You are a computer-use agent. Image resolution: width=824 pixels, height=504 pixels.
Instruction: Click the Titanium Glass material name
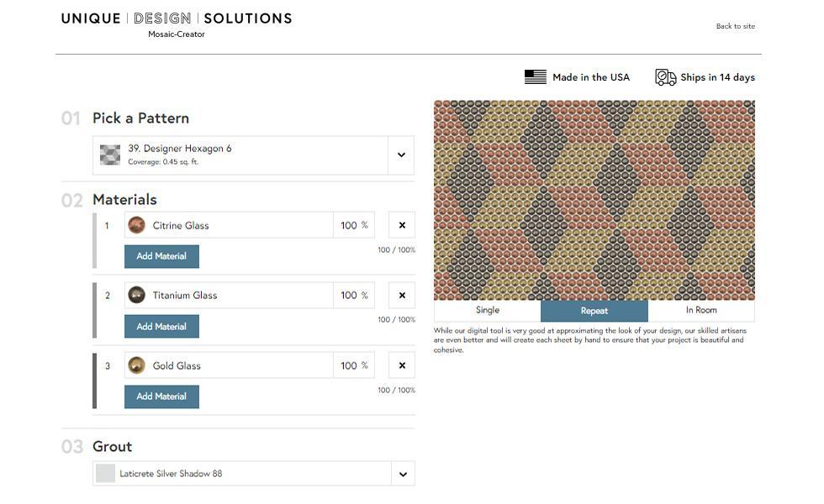coord(184,296)
